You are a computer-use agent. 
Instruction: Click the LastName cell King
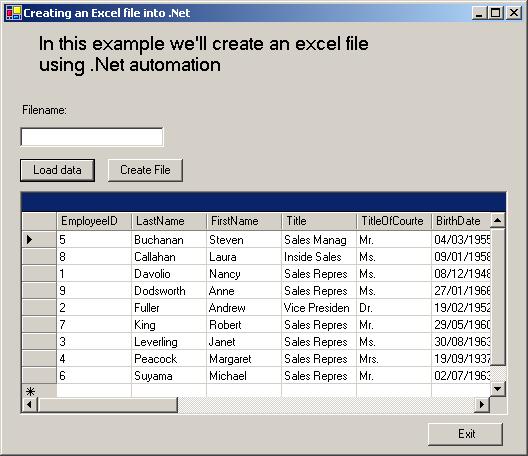click(169, 325)
